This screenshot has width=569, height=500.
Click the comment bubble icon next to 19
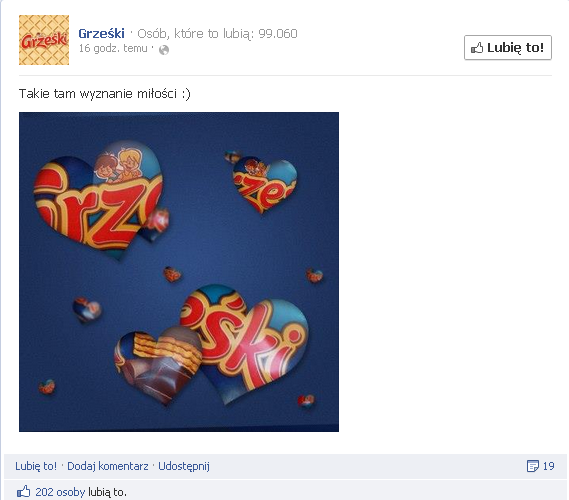pyautogui.click(x=533, y=466)
